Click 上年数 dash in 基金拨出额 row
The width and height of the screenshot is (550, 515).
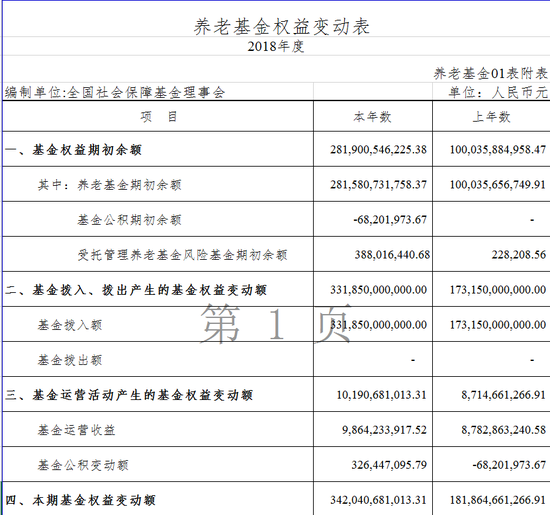(532, 360)
